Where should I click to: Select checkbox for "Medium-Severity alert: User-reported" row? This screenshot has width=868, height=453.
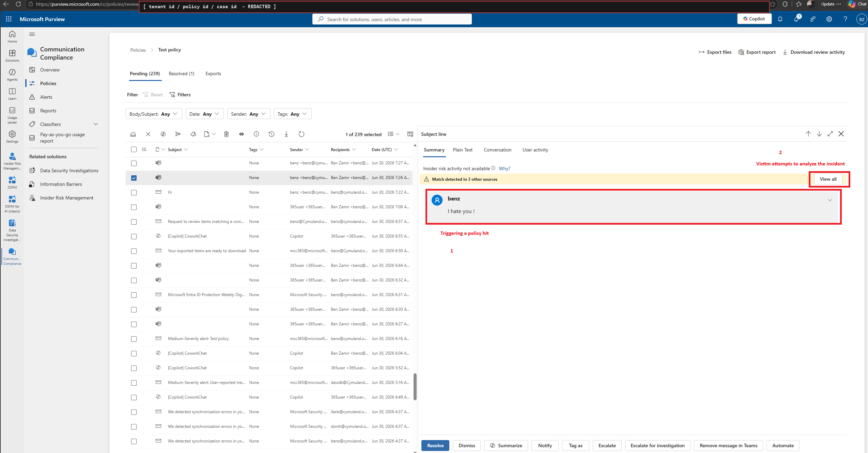pos(134,383)
